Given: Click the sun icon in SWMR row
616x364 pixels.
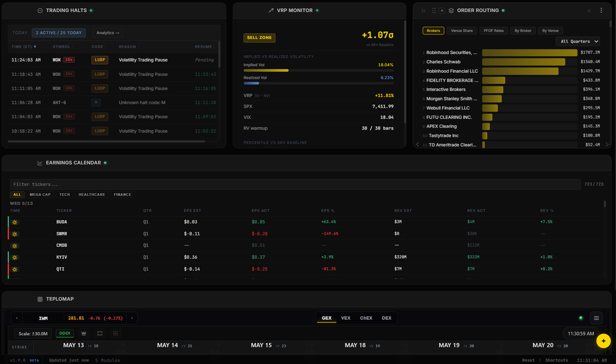Looking at the screenshot, I should click(x=15, y=234).
